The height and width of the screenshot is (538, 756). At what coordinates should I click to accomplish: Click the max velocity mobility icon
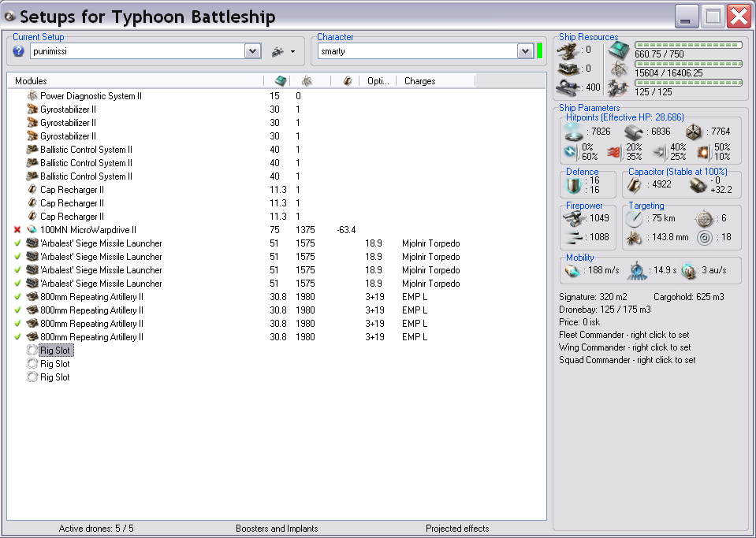point(573,271)
